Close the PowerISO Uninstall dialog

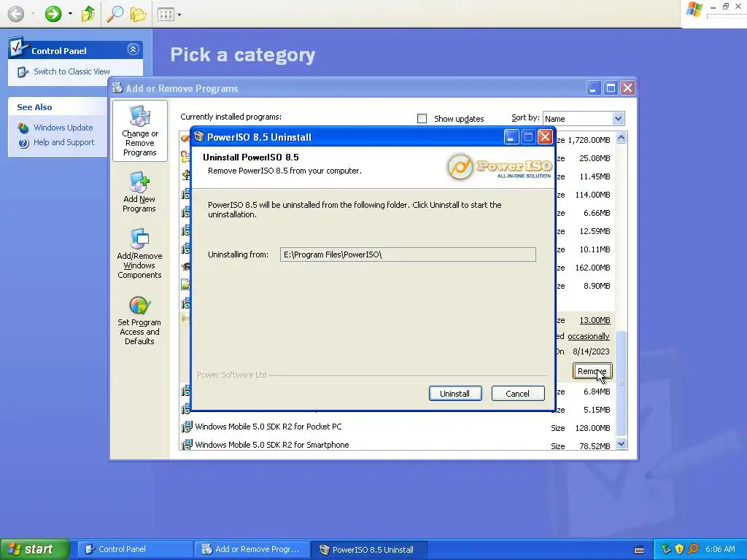pos(545,137)
